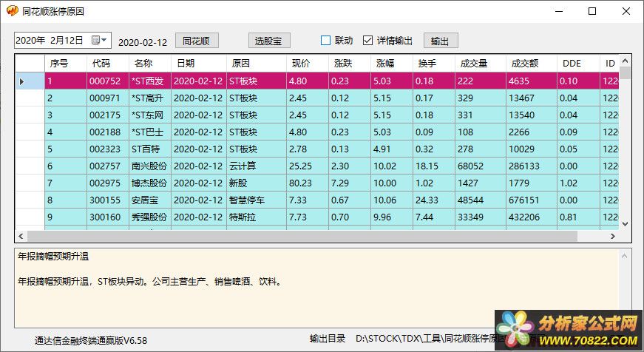Click the 选股宝 button
The width and height of the screenshot is (644, 352).
pyautogui.click(x=269, y=41)
